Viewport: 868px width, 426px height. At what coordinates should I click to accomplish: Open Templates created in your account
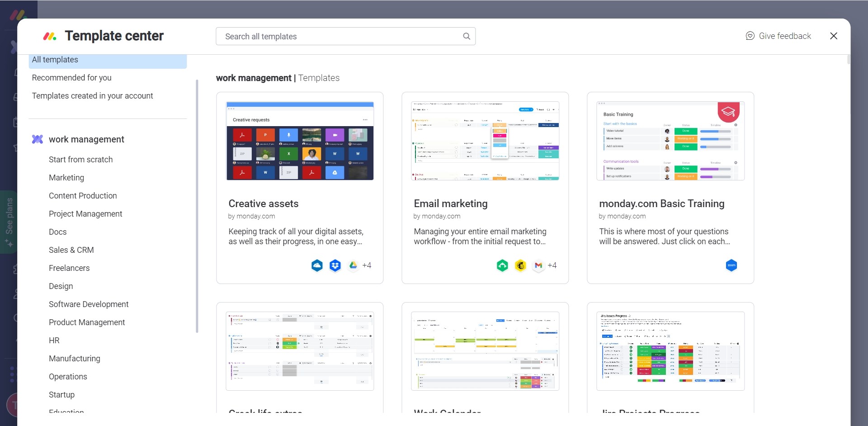coord(92,96)
